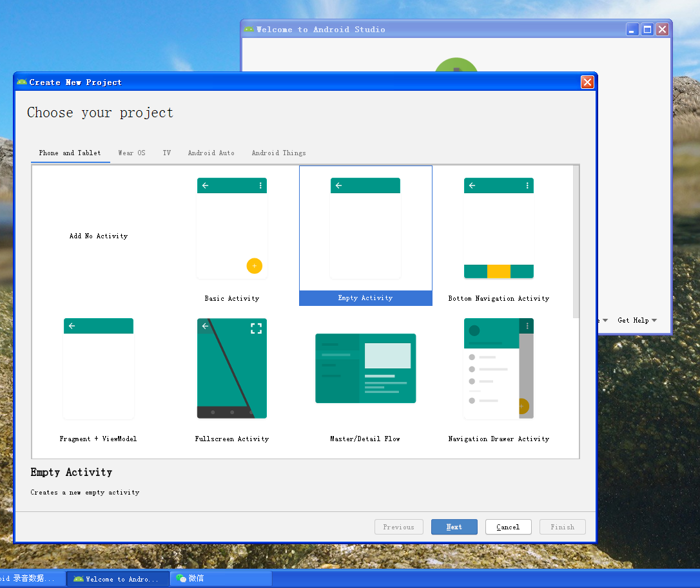Click the Android icon in Welcome window title bar
The image size is (700, 588).
(249, 30)
